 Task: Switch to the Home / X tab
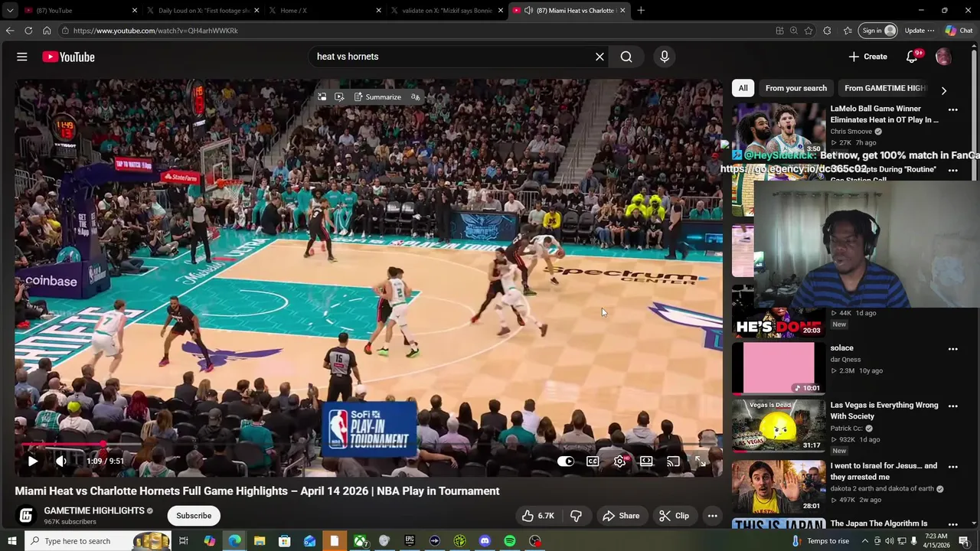[325, 11]
